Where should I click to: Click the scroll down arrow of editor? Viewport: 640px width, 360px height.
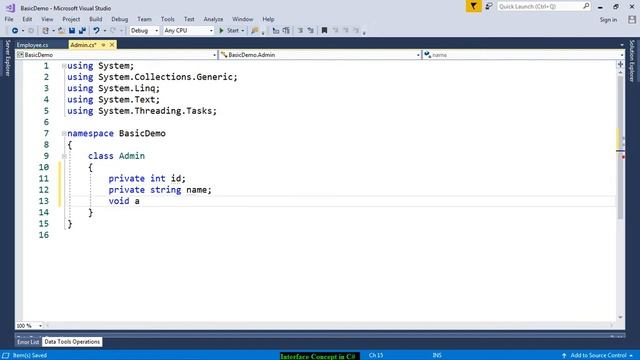click(620, 317)
